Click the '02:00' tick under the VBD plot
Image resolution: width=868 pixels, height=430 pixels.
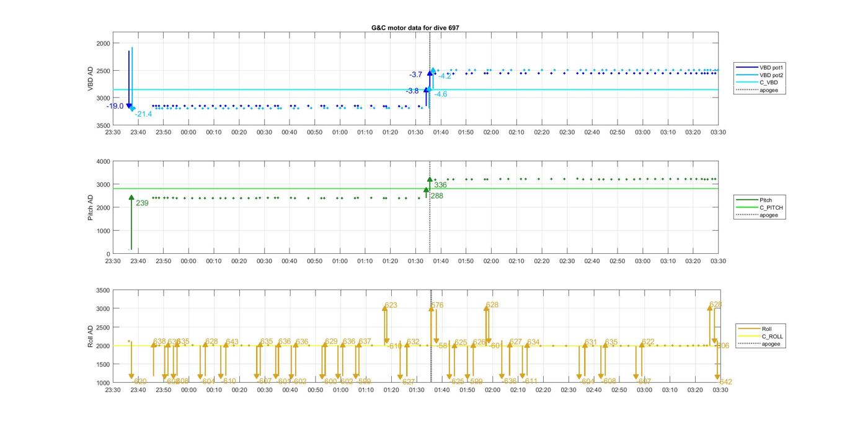491,132
